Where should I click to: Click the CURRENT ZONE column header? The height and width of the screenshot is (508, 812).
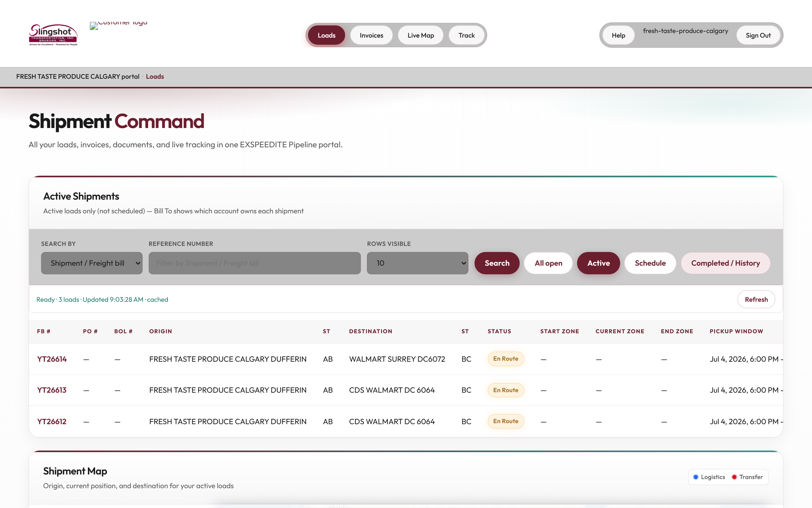click(620, 331)
